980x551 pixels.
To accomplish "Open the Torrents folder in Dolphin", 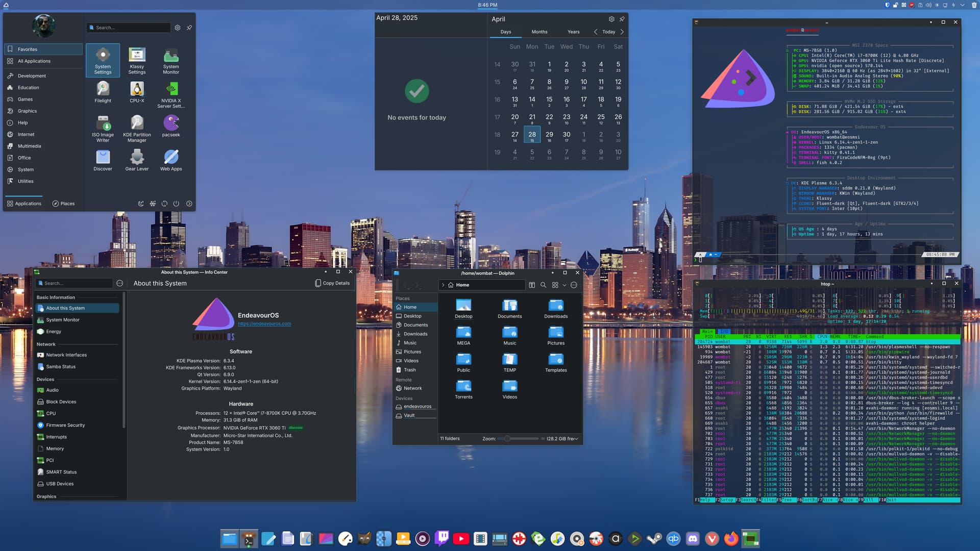I will pos(463,390).
